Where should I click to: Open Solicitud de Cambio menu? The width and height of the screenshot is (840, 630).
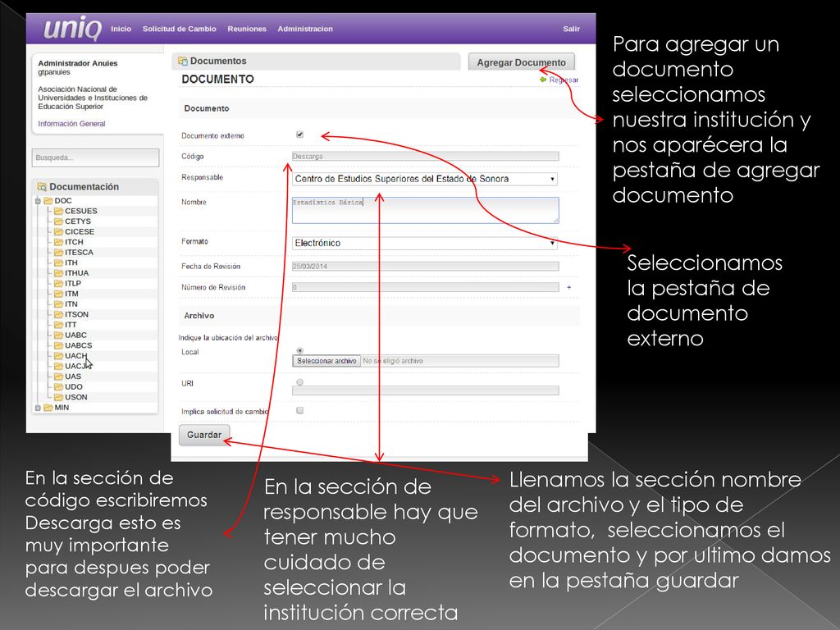pos(180,29)
